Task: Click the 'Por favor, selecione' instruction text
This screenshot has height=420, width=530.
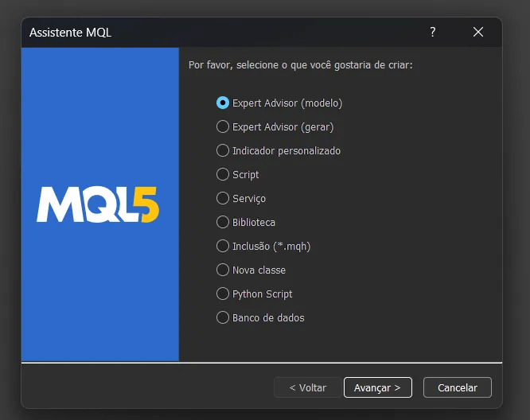Action: [301, 65]
